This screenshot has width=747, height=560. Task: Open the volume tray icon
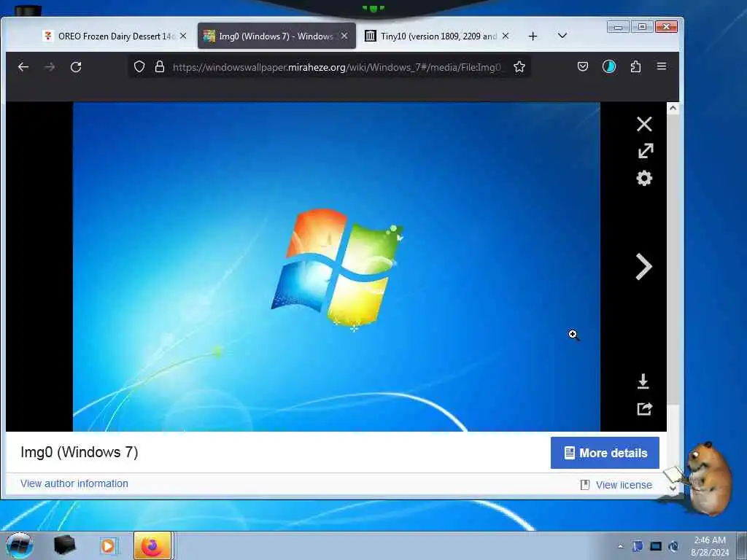[x=673, y=546]
